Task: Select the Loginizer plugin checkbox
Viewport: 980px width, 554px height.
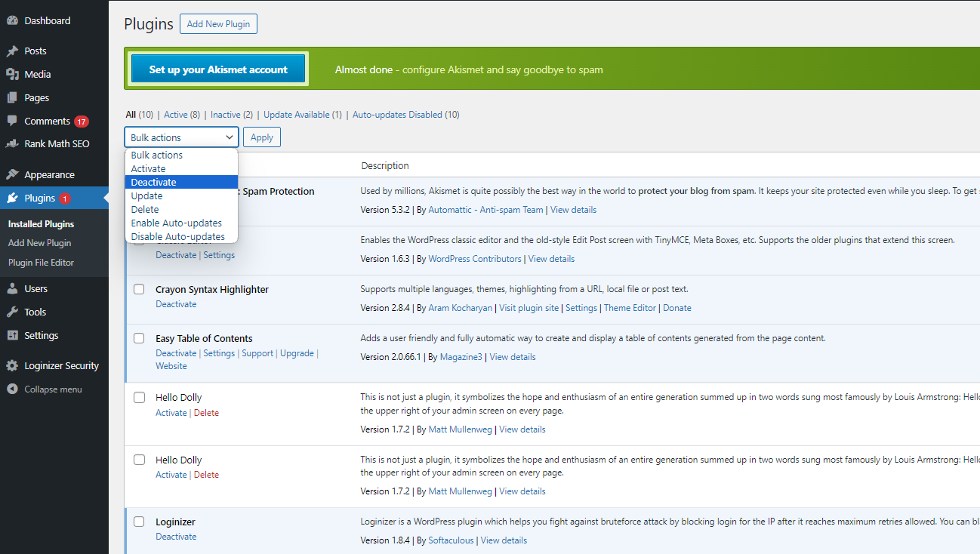Action: click(139, 522)
